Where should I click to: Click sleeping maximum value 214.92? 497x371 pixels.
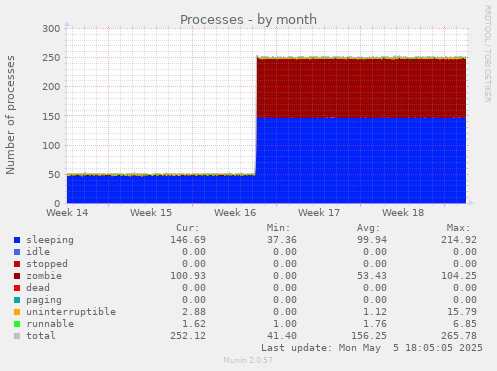tap(459, 240)
